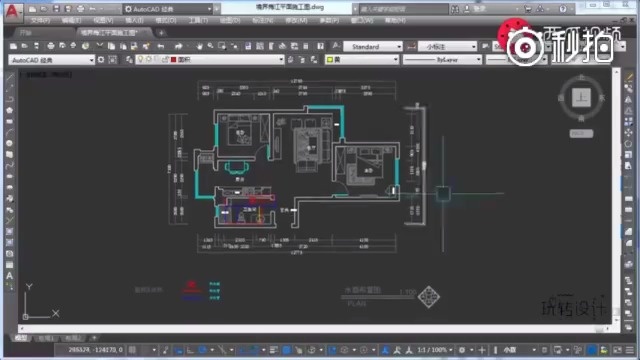
Task: Click the Cut scissors icon
Action: point(99,46)
